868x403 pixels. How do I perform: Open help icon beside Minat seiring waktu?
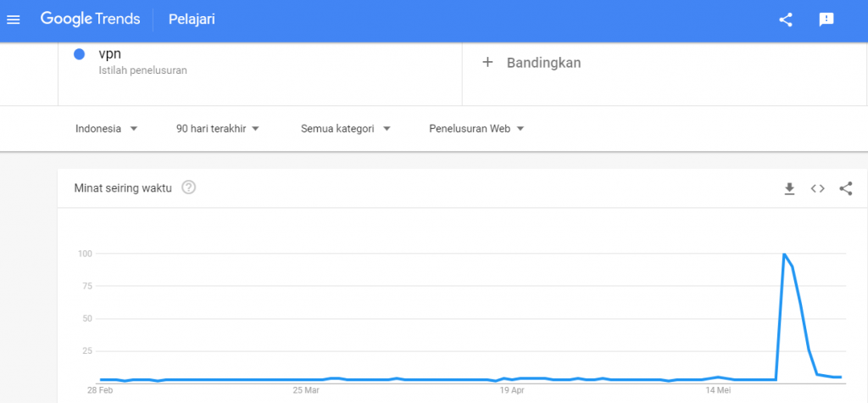tap(189, 188)
